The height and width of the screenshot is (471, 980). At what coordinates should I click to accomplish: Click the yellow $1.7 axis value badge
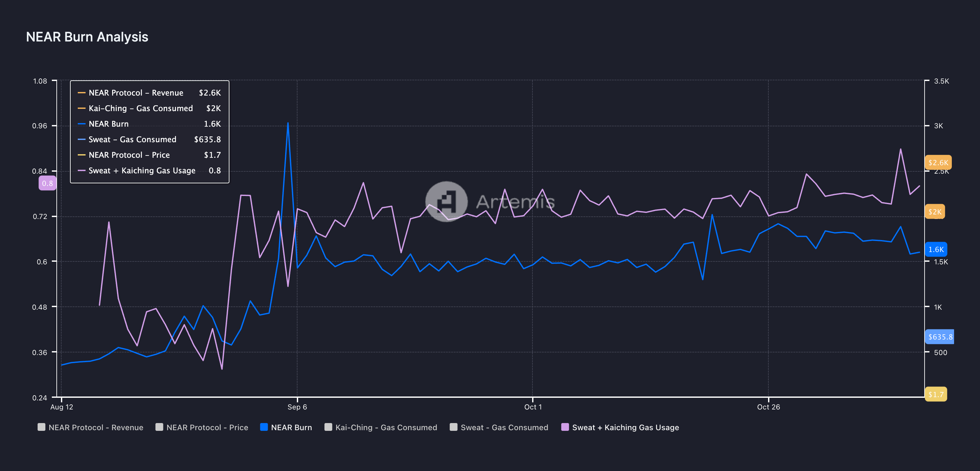936,394
